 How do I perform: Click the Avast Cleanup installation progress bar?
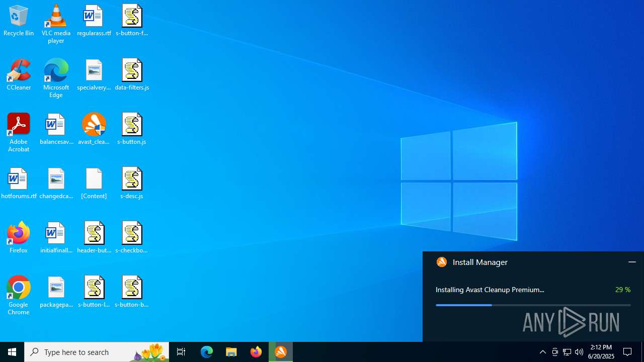pyautogui.click(x=533, y=305)
